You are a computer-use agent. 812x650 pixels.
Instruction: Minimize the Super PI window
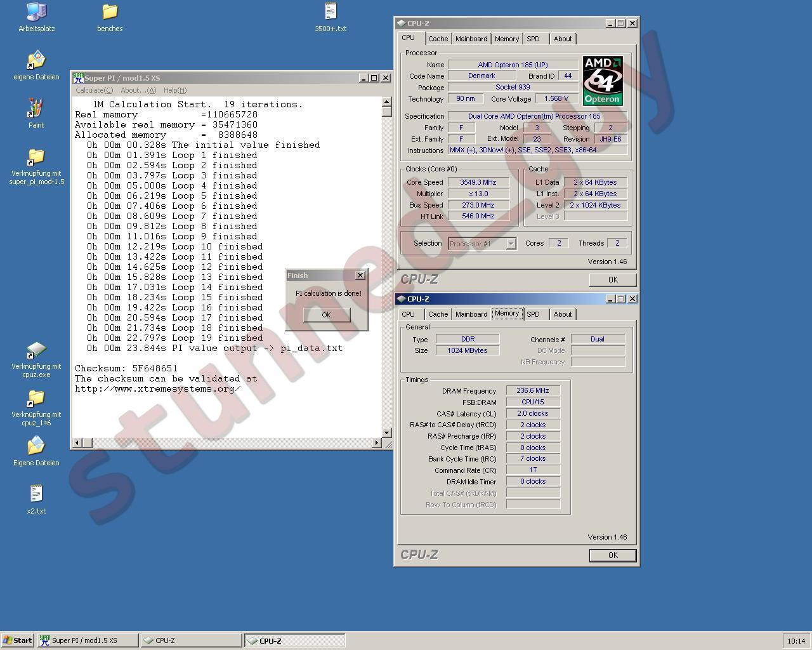pos(363,78)
